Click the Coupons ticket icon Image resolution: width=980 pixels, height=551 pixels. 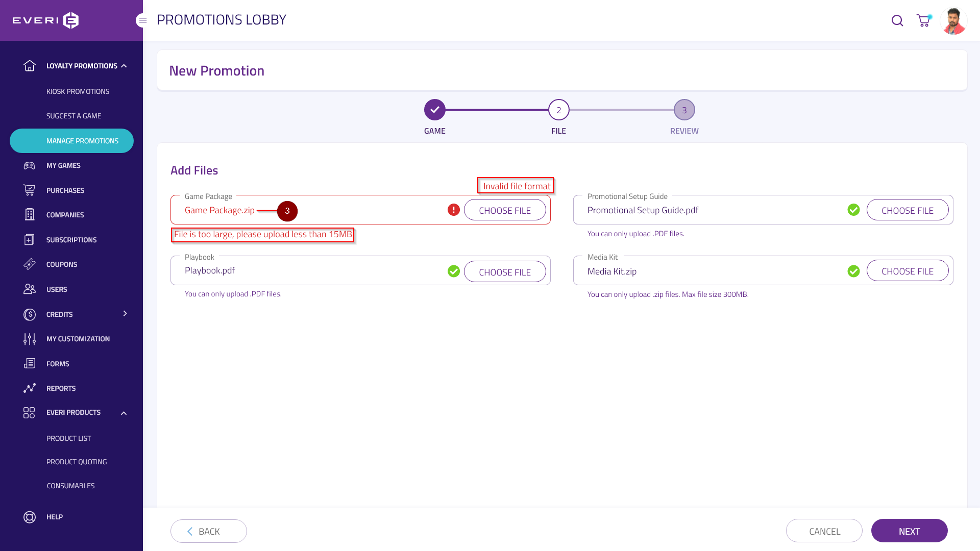click(x=30, y=264)
